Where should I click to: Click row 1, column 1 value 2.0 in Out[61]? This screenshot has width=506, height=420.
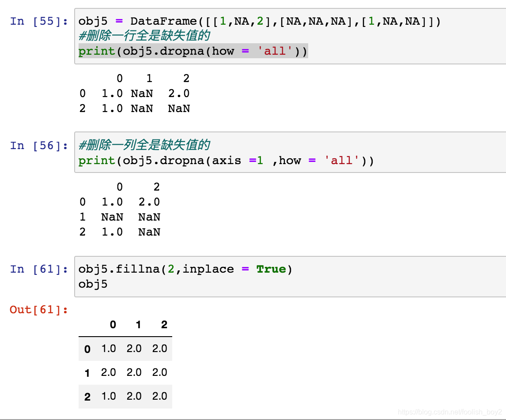(134, 372)
